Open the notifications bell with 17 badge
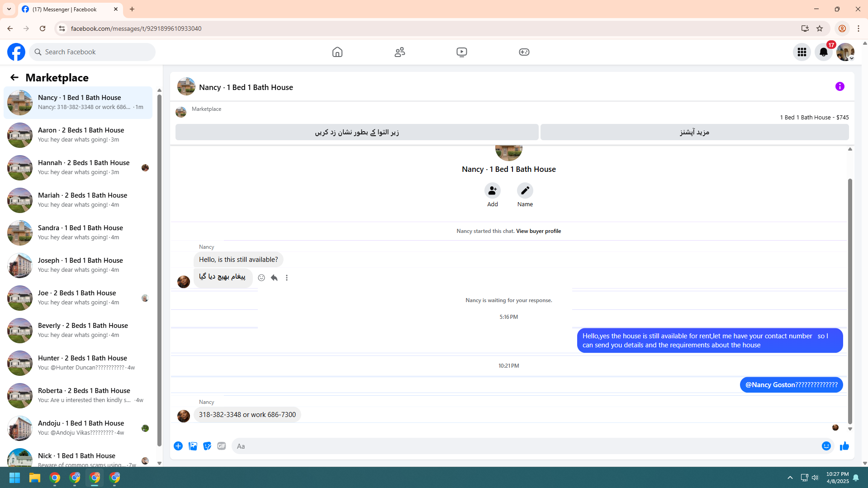Viewport: 868px width, 488px height. [824, 52]
